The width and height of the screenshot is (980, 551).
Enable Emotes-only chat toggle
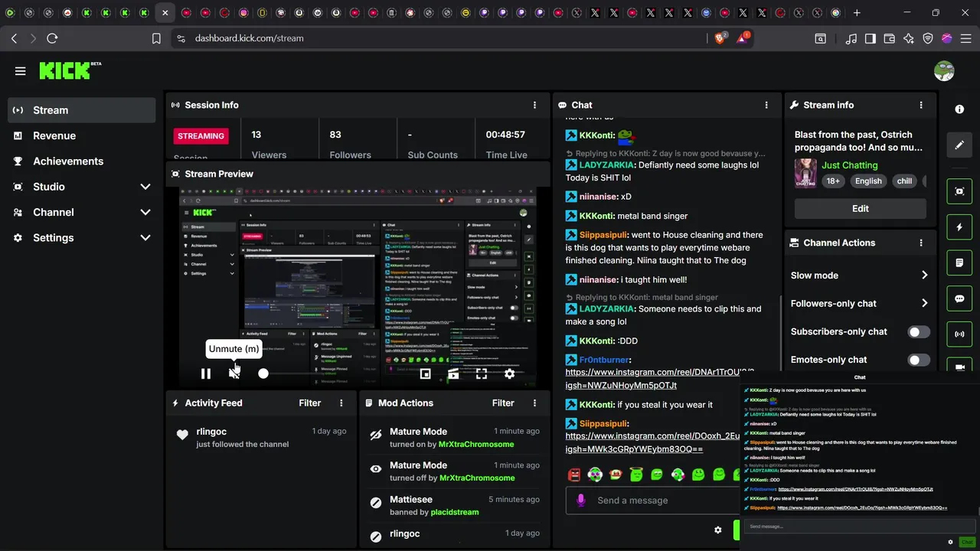[x=919, y=360]
